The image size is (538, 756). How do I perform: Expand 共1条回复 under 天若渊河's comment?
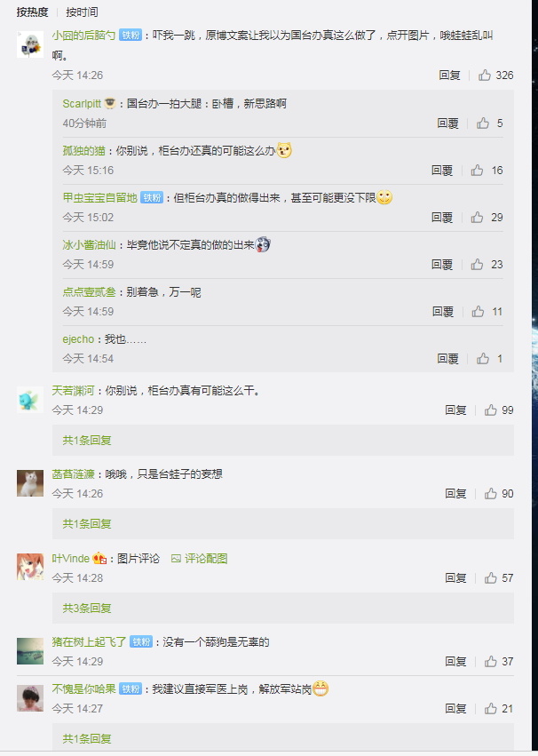tap(87, 441)
